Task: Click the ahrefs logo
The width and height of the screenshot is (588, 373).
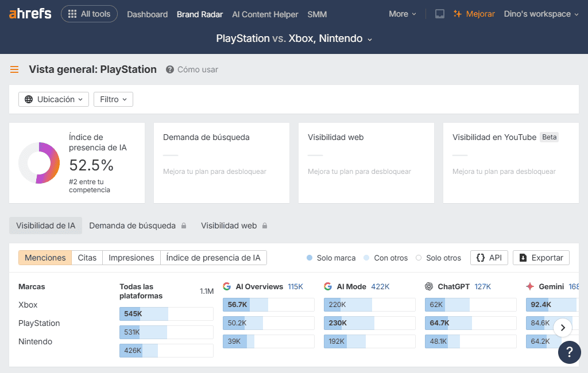Action: pyautogui.click(x=29, y=14)
